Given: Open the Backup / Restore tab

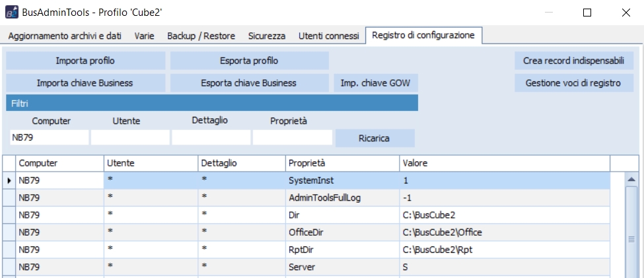Looking at the screenshot, I should click(201, 36).
